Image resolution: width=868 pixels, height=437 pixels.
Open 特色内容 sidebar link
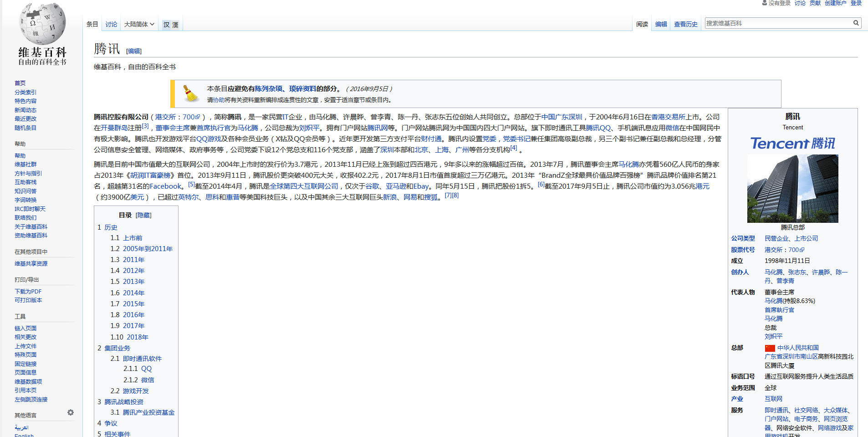tap(26, 101)
